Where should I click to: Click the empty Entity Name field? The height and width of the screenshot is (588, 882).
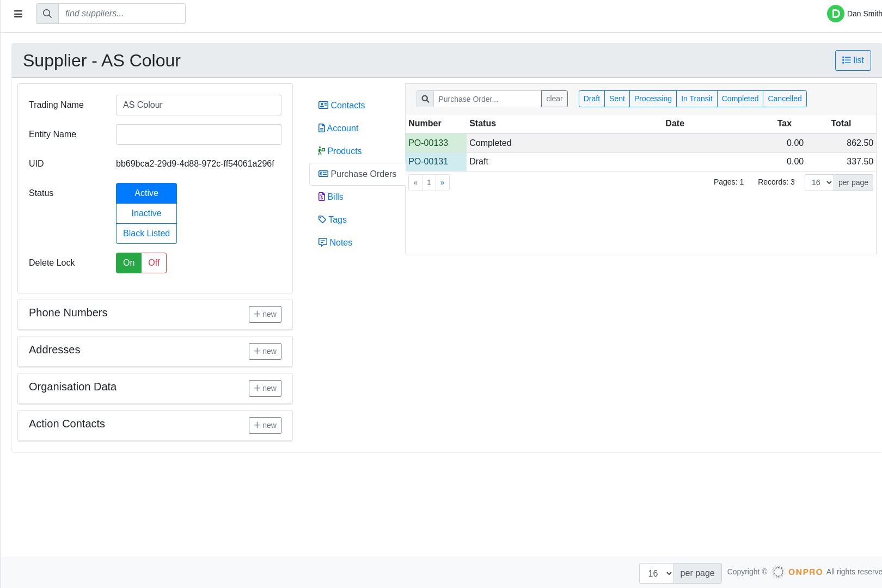pyautogui.click(x=199, y=134)
